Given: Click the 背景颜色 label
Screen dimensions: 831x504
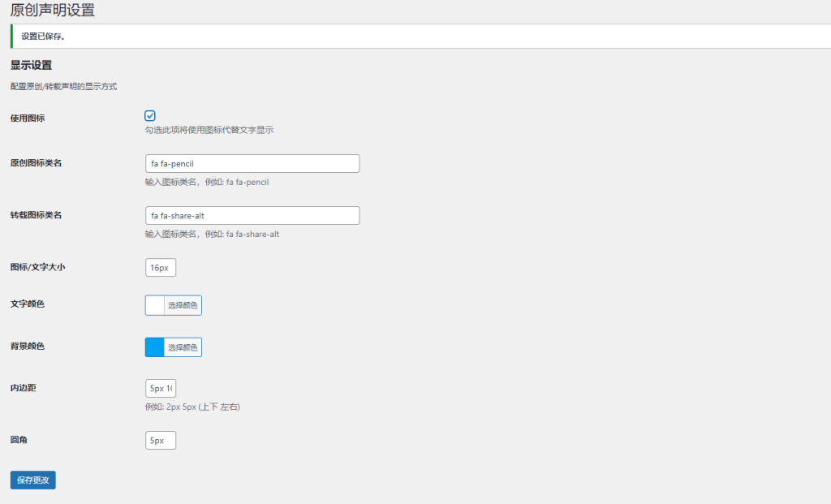Looking at the screenshot, I should 27,346.
